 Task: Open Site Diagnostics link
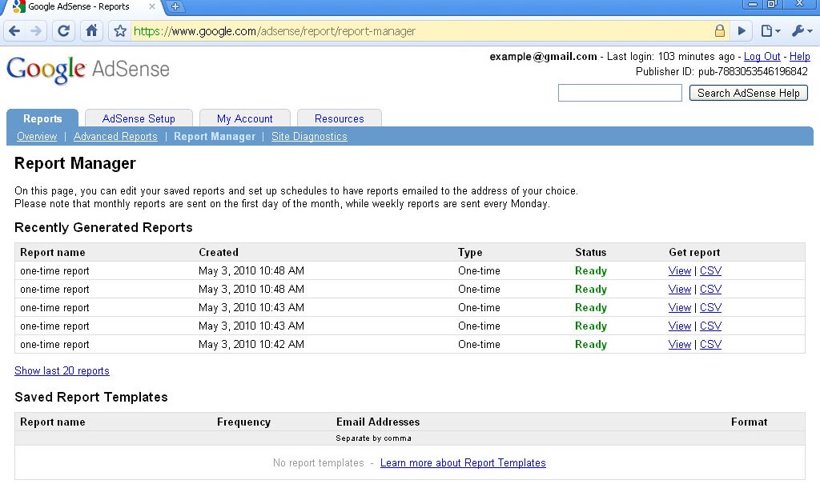(309, 136)
